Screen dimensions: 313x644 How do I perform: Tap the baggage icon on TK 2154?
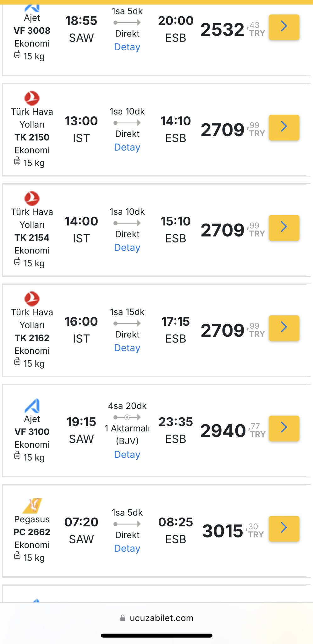tap(17, 261)
